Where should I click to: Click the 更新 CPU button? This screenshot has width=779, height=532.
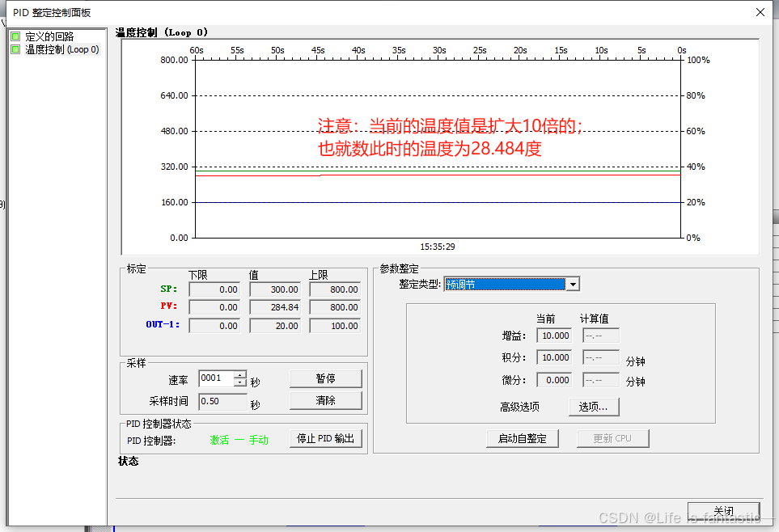[x=612, y=438]
